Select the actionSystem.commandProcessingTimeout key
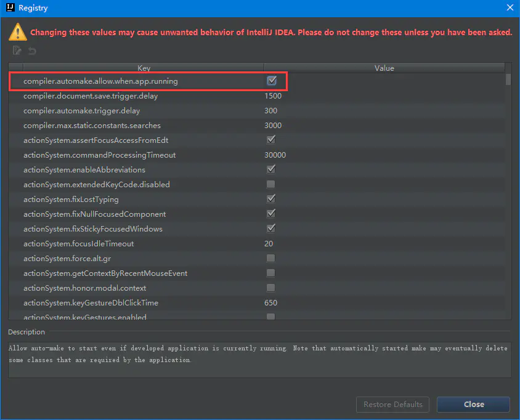520x420 pixels. [x=99, y=155]
